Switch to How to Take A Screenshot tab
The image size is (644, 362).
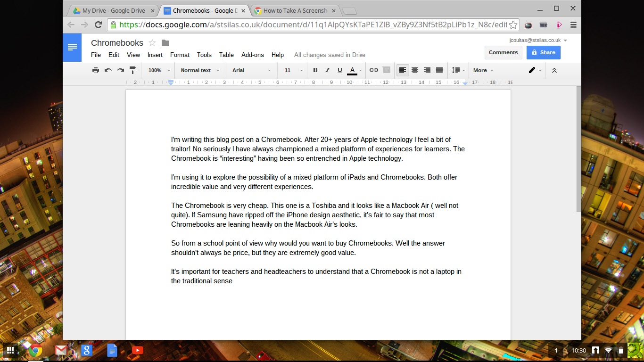tap(295, 10)
